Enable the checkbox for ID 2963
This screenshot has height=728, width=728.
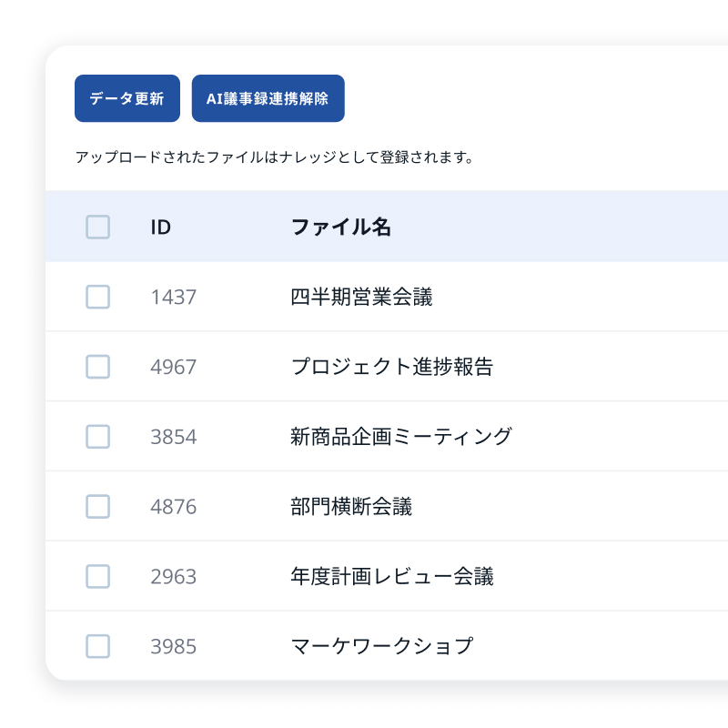coord(98,576)
